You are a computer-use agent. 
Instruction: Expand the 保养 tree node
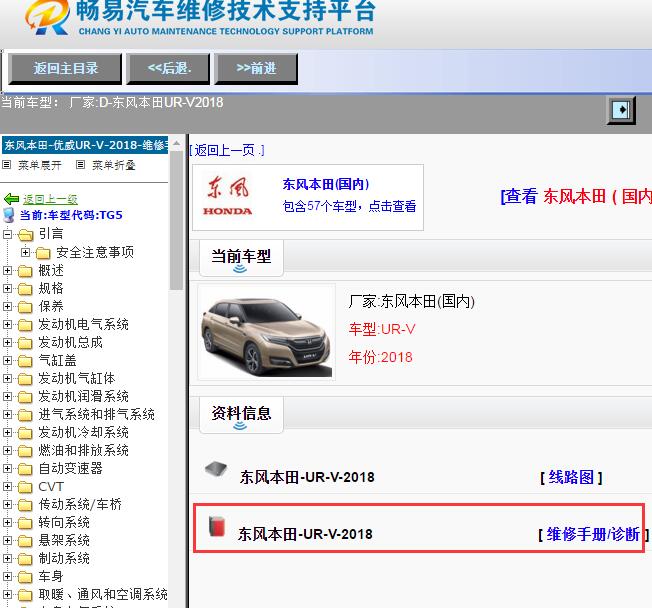(x=7, y=306)
